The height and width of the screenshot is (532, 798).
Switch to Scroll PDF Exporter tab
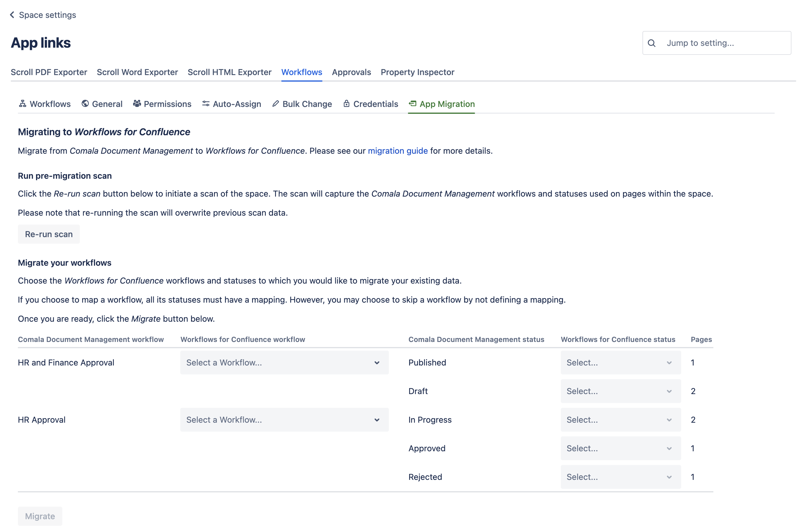(x=49, y=72)
